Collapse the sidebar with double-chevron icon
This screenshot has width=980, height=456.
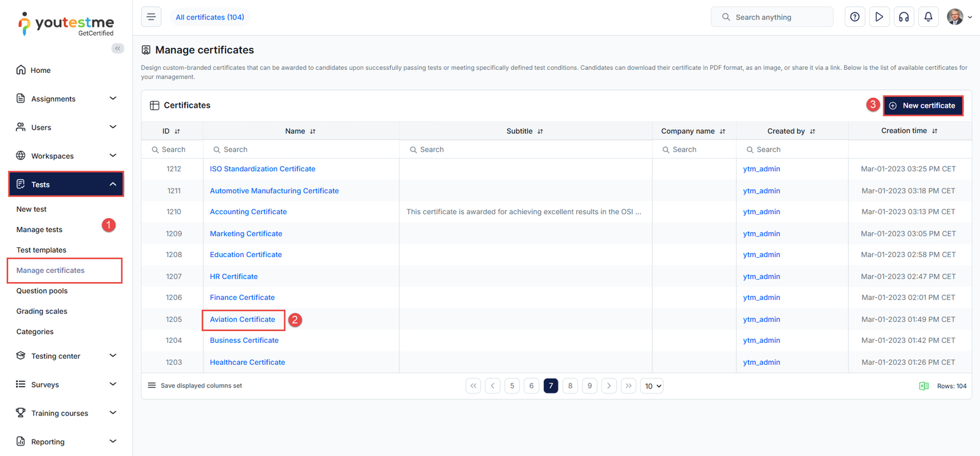click(118, 48)
